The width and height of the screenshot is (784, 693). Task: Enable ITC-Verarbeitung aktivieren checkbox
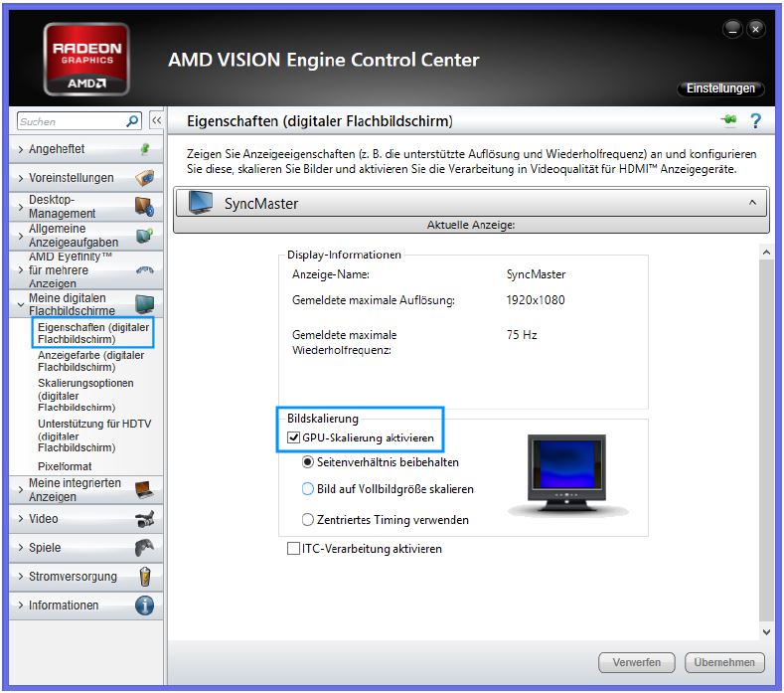293,549
